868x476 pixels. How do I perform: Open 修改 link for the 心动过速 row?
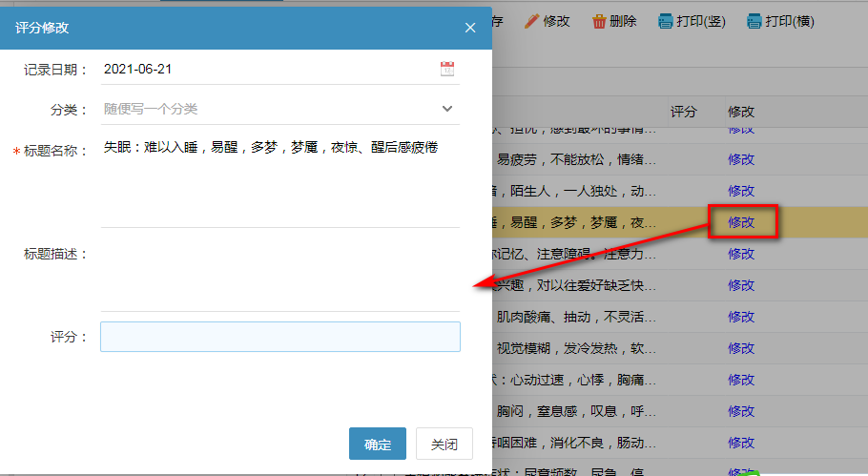click(x=741, y=381)
